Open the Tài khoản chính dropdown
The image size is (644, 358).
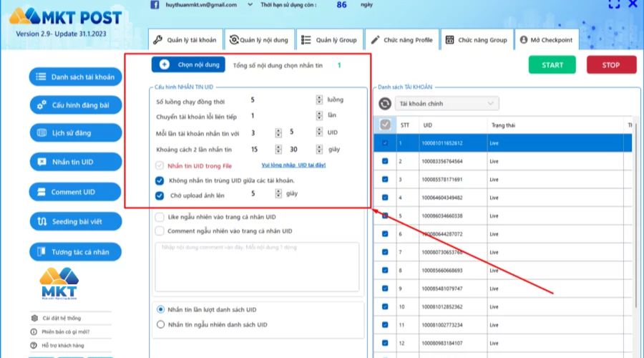point(447,104)
